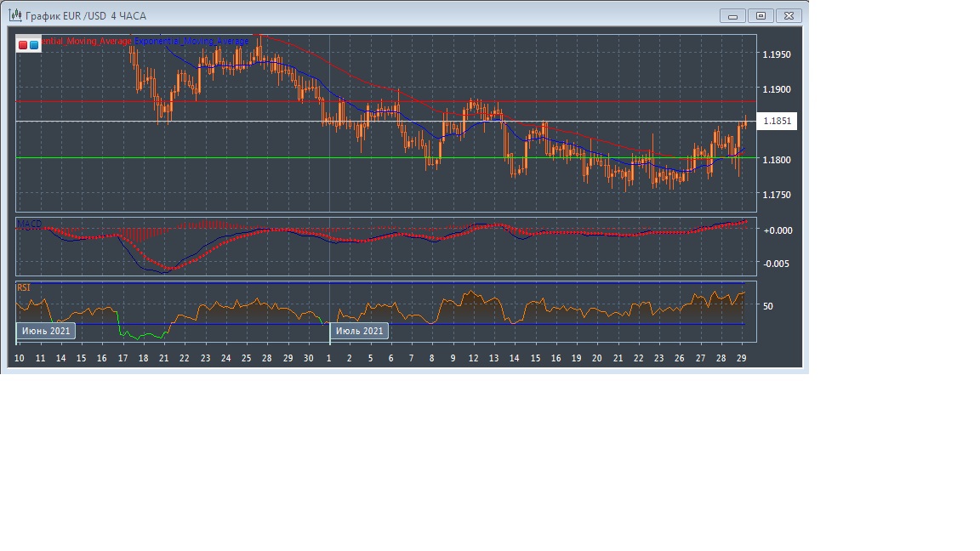The width and height of the screenshot is (980, 551).
Task: Click the 1.1950 price axis label
Action: (777, 54)
